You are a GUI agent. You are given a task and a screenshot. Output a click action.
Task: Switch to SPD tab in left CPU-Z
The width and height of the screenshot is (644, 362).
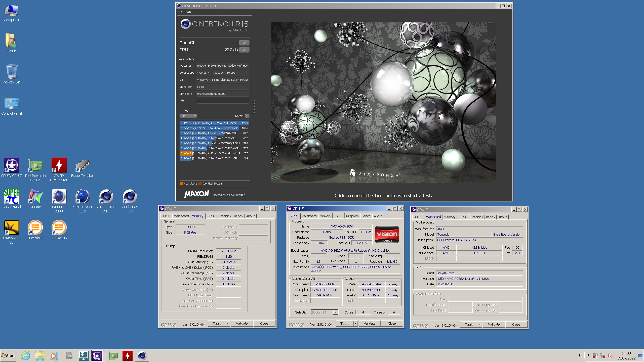211,216
